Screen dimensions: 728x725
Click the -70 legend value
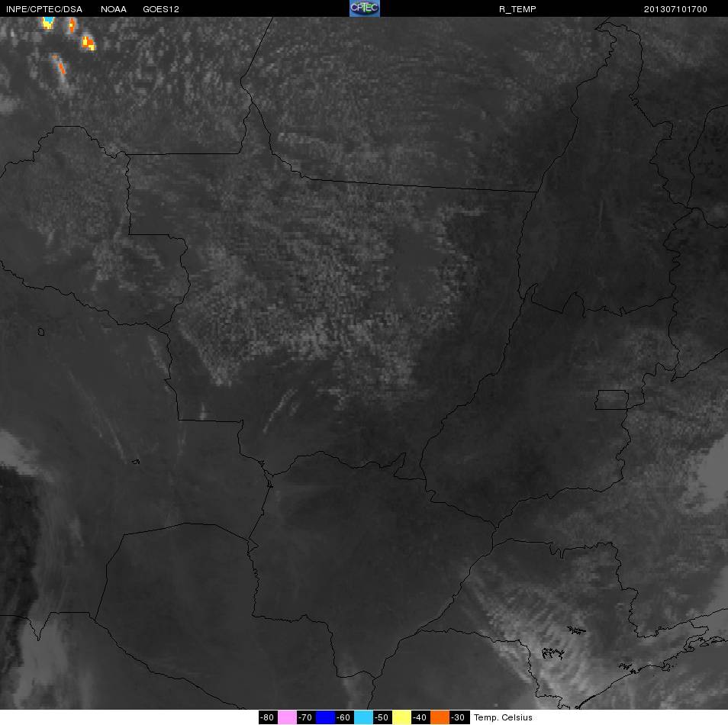tap(306, 717)
